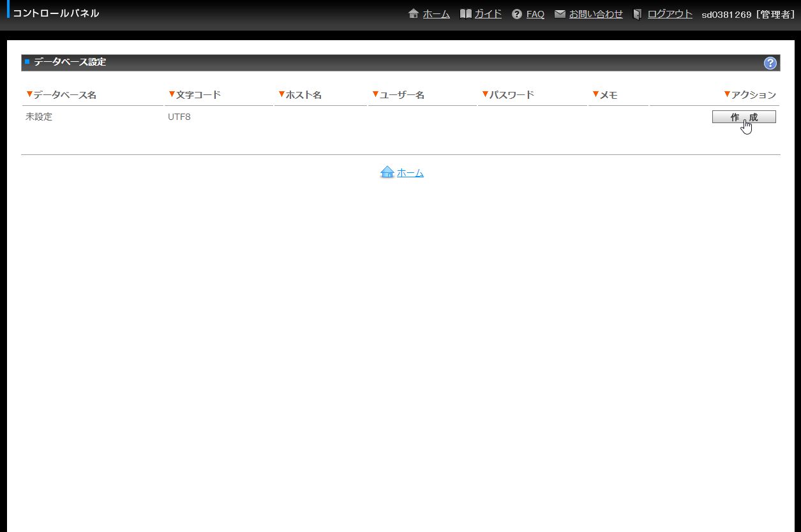
Task: Click the データベース設定 section title
Action: click(70, 63)
